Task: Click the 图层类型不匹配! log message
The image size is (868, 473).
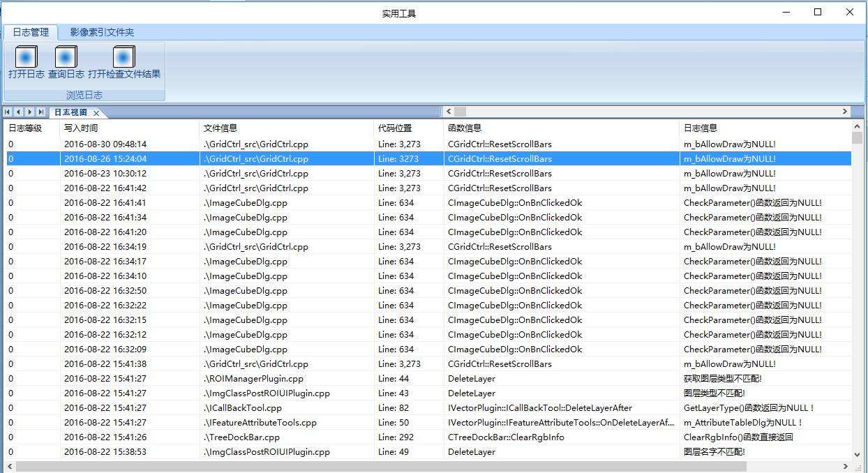Action: pyautogui.click(x=714, y=393)
